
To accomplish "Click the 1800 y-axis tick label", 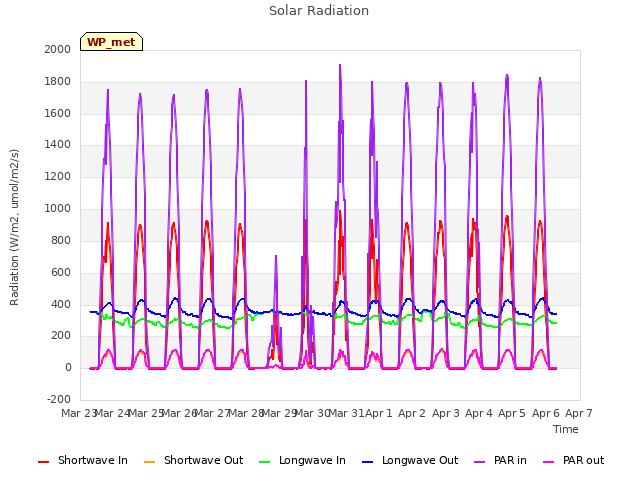I will (x=58, y=82).
